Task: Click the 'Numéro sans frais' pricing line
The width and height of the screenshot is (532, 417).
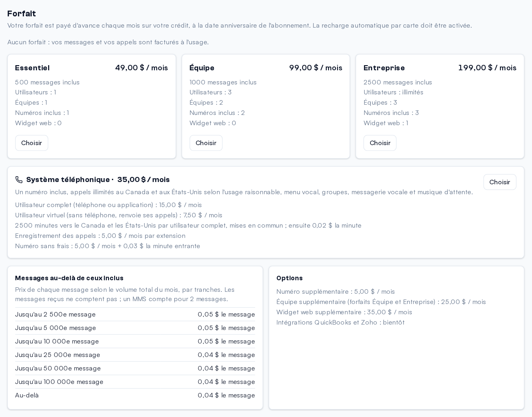Action: click(108, 246)
